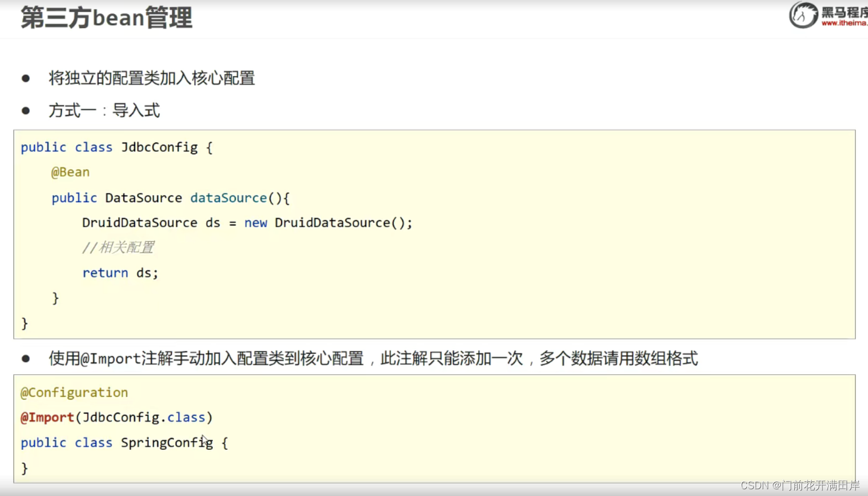The image size is (868, 496).
Task: Click the comment //相关配置
Action: 118,247
